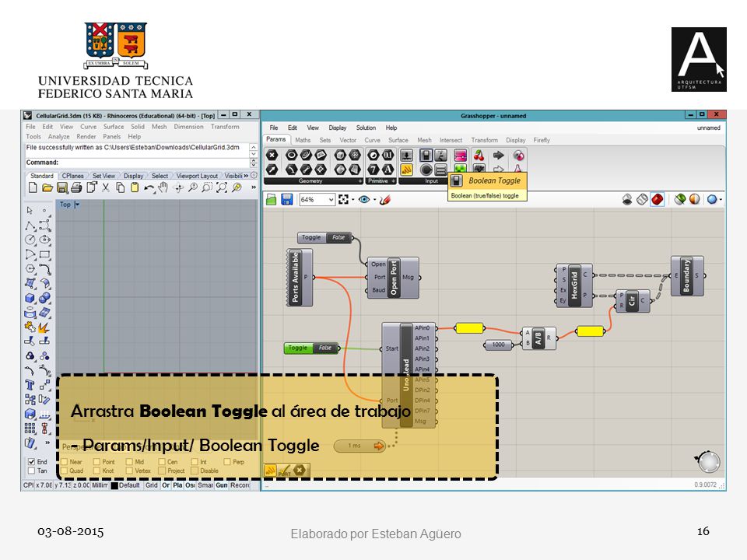Click the Default layer black color swatch
The image size is (747, 560).
[114, 485]
